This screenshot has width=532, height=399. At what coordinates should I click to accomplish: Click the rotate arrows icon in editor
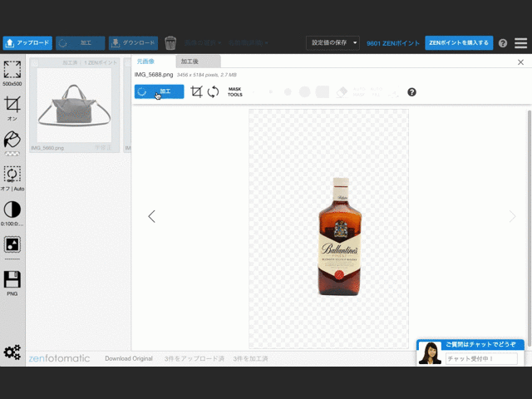point(213,91)
